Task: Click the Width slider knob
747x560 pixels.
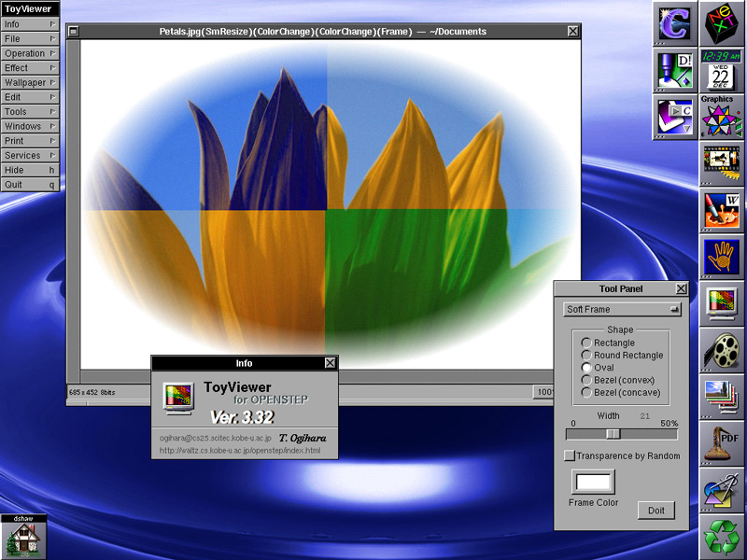Action: click(x=613, y=434)
